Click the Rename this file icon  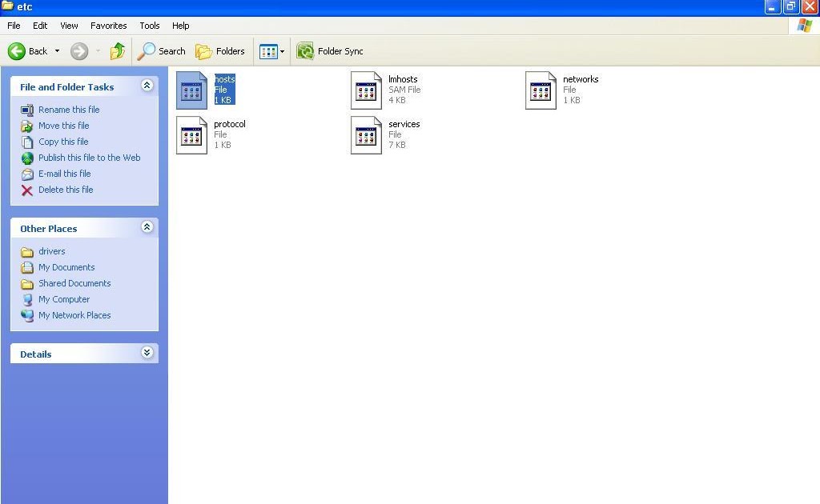pos(27,110)
